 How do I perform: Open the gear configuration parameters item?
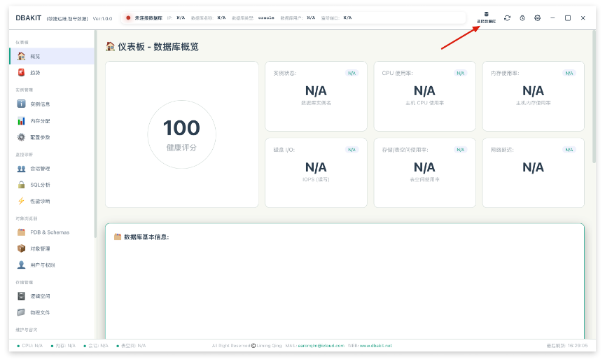(x=52, y=137)
